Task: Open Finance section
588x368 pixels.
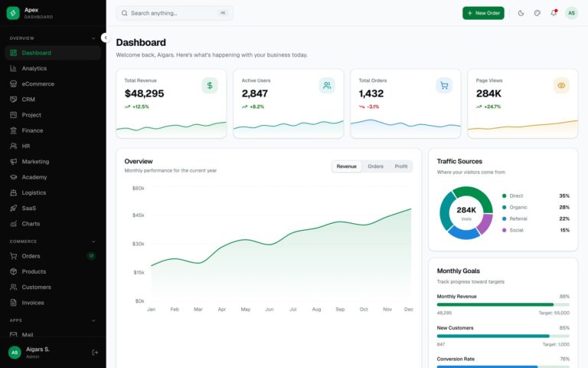Action: 53,130
